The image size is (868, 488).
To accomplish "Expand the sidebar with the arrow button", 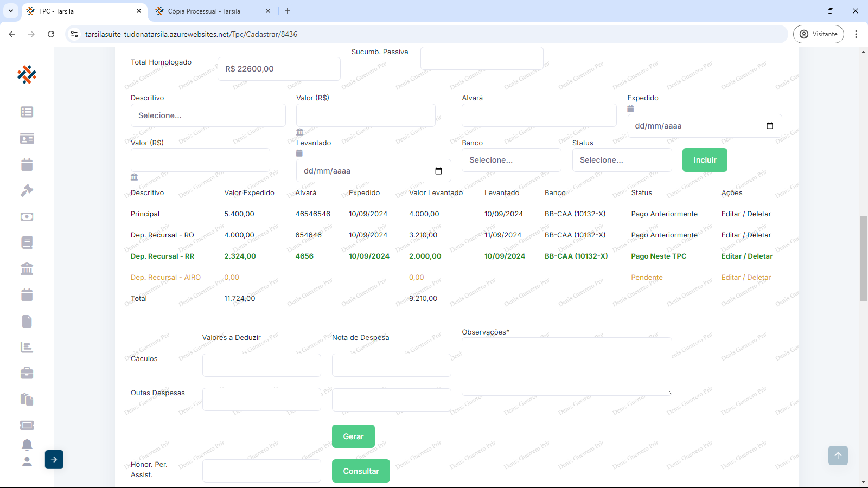I will point(54,459).
